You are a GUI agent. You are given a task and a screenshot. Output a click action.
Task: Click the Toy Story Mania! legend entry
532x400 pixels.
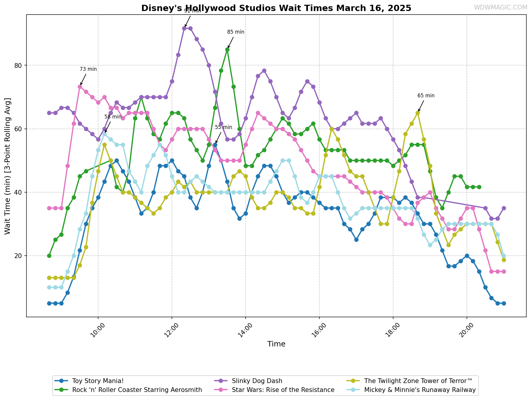[x=89, y=381]
